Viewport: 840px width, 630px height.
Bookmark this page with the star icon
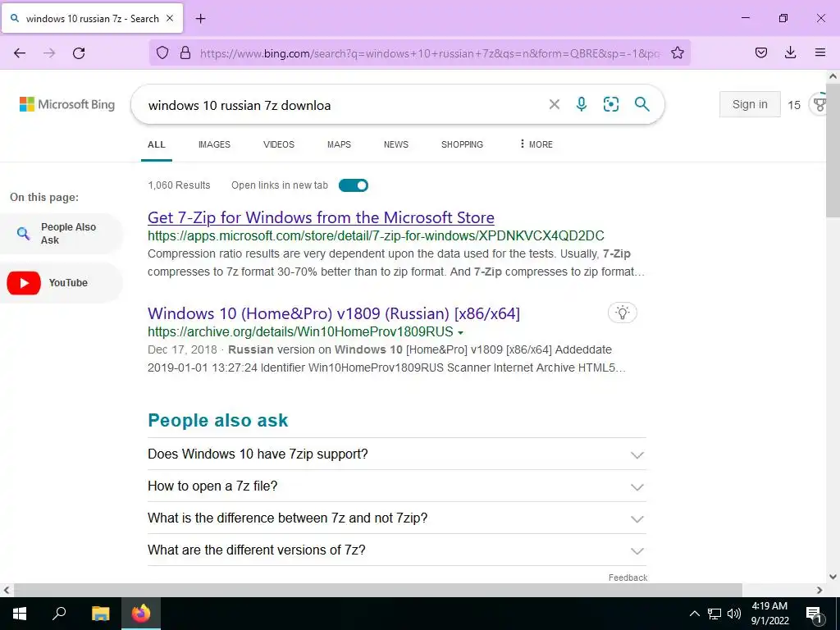(x=677, y=53)
